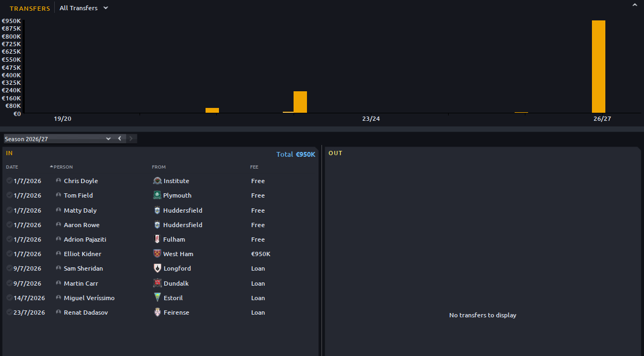Click person icon beside Elliot Kidner
This screenshot has width=644, height=356.
[58, 254]
